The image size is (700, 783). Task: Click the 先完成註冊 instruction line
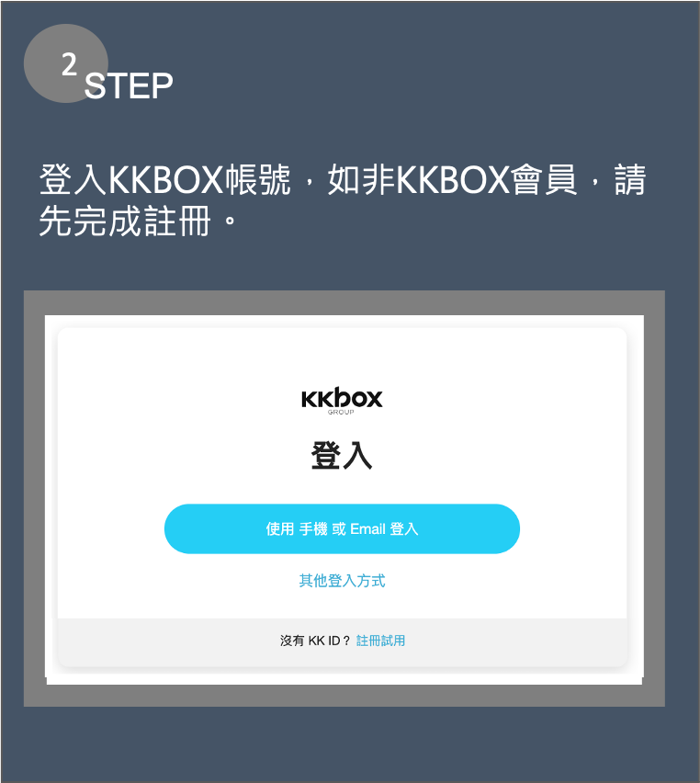(x=125, y=221)
